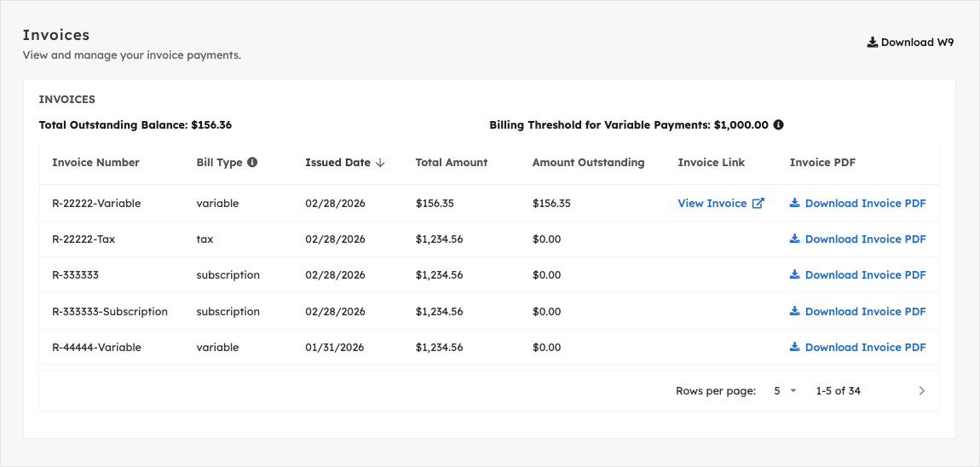Select invoice number R-22222-Variable

tap(96, 203)
